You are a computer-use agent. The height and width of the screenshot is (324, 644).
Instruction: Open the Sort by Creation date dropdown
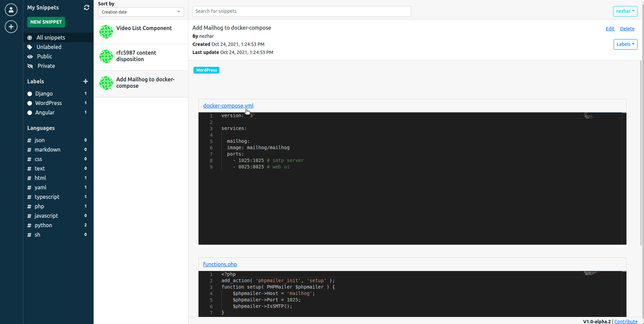141,12
